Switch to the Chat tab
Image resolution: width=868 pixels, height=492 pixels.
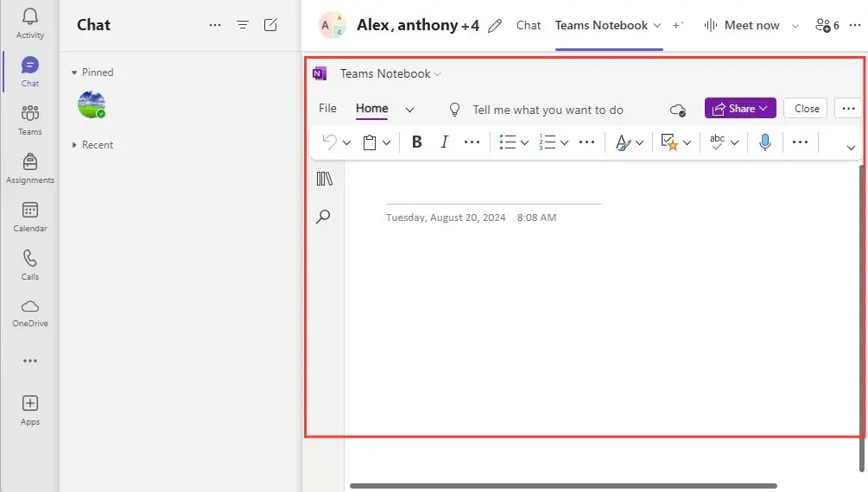pos(529,25)
